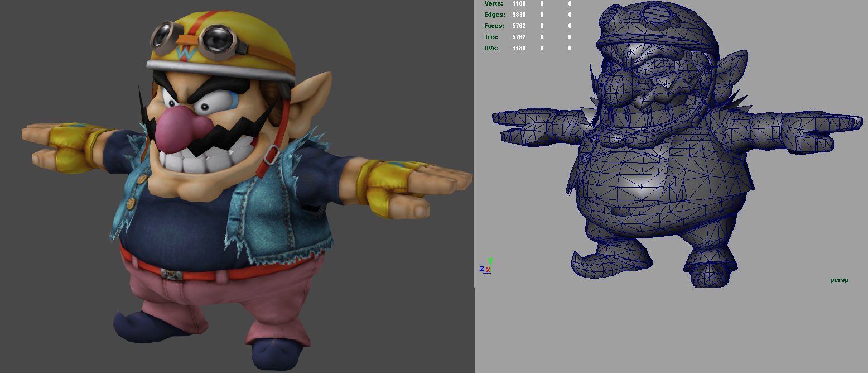Click the persp camera name label
The height and width of the screenshot is (373, 868).
839,280
